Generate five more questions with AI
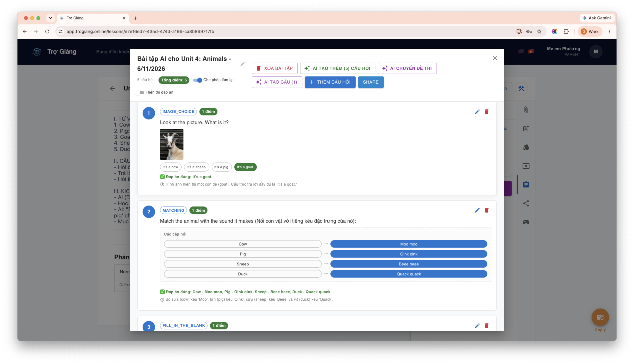Viewport: 634px width, 364px height. 337,68
